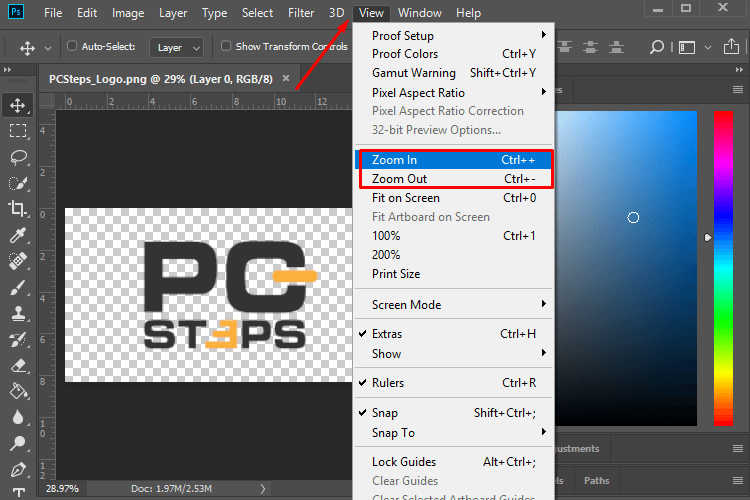The width and height of the screenshot is (750, 500).
Task: Click the 28.97% zoom level field
Action: (x=62, y=489)
